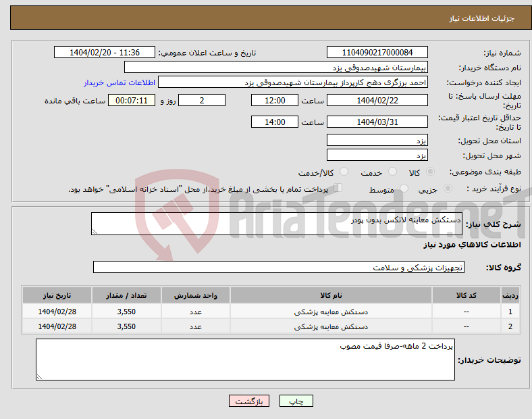Click the کد کالا column header
This screenshot has height=419, width=532.
(x=467, y=295)
